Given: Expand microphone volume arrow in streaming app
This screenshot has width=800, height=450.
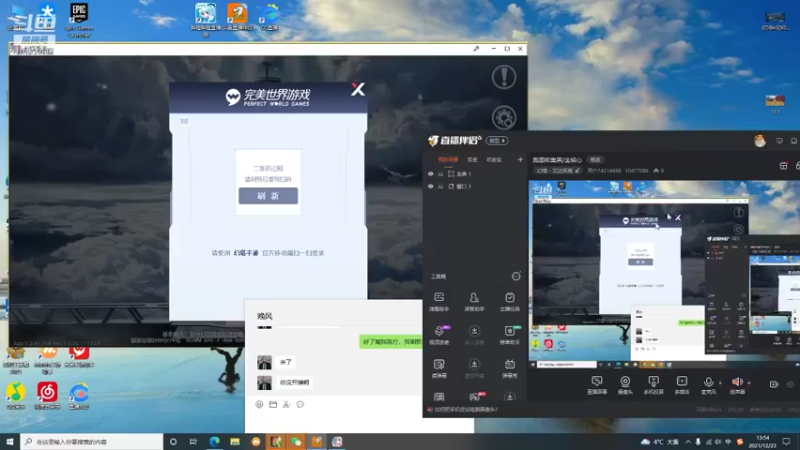Looking at the screenshot, I should tap(720, 383).
